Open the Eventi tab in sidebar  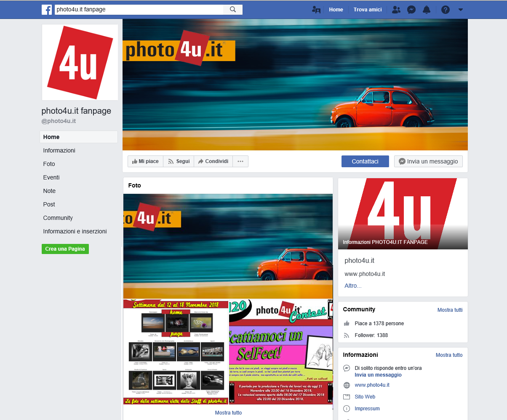pyautogui.click(x=51, y=177)
